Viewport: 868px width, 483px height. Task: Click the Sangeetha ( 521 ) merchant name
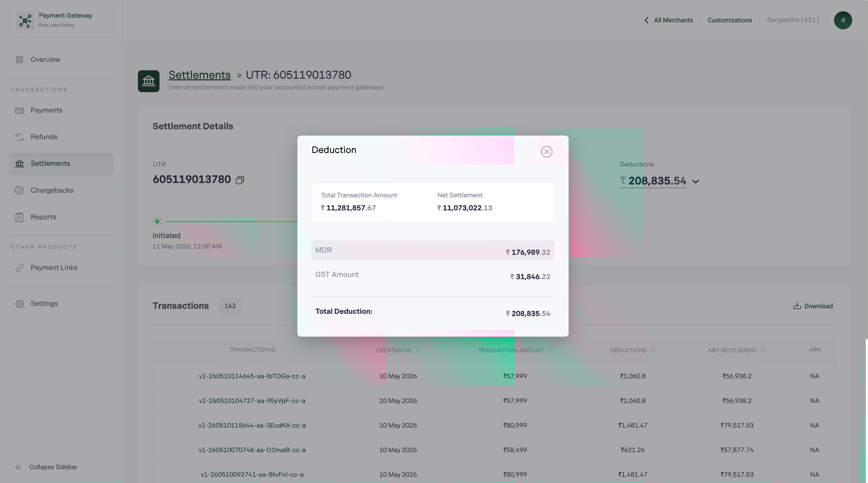pyautogui.click(x=793, y=20)
